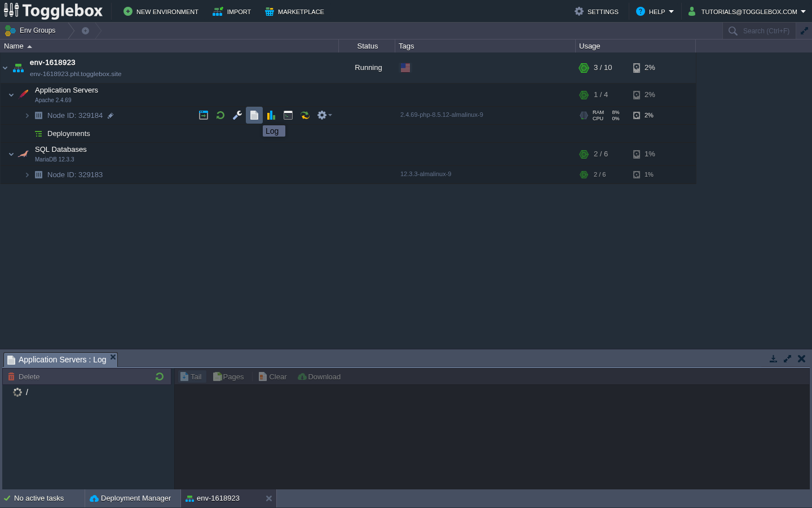
Task: Expand Node ID: 329184 details
Action: click(27, 116)
